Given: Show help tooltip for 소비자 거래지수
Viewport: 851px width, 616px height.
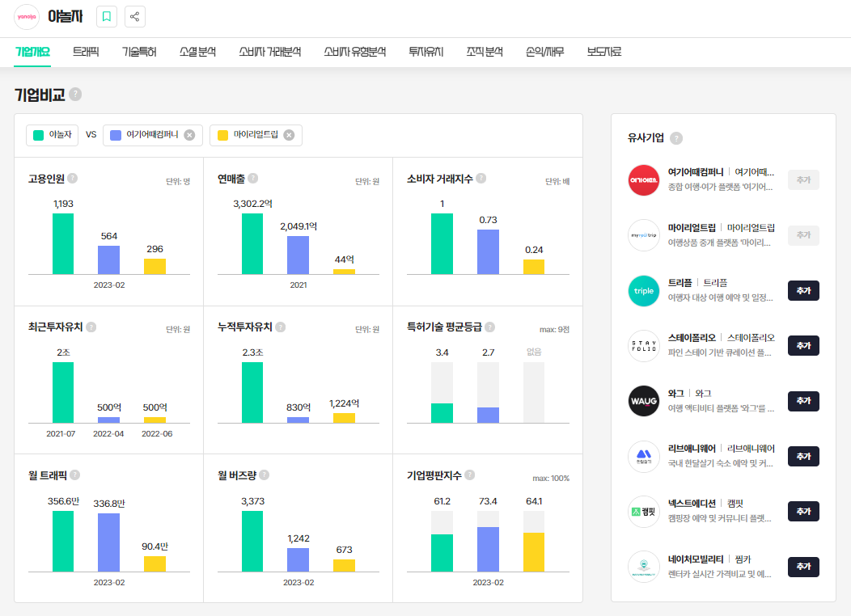Looking at the screenshot, I should pos(481,178).
